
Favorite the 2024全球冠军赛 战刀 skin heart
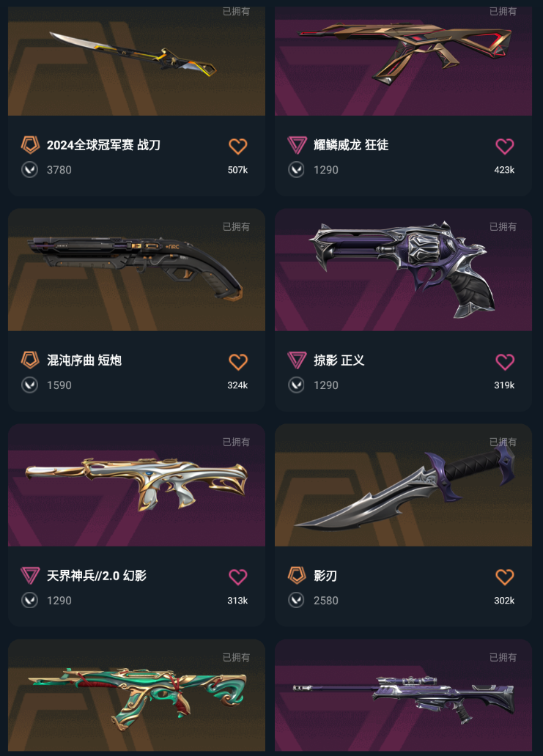[237, 146]
